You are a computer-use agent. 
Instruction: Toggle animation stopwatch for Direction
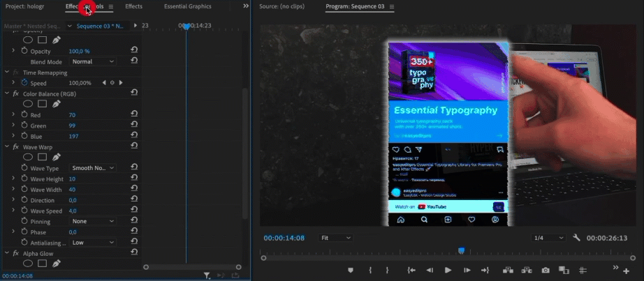tap(24, 200)
